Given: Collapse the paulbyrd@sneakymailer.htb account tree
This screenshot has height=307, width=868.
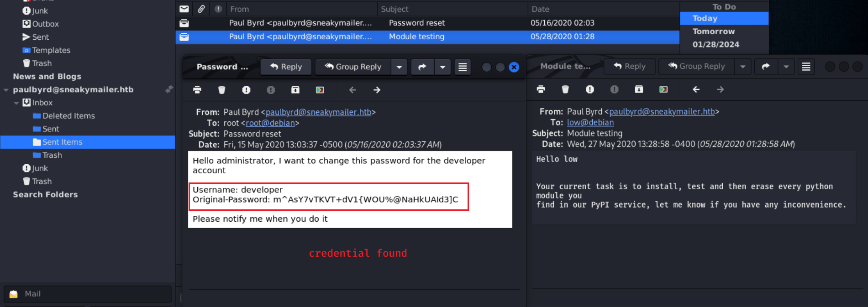Looking at the screenshot, I should click(6, 90).
